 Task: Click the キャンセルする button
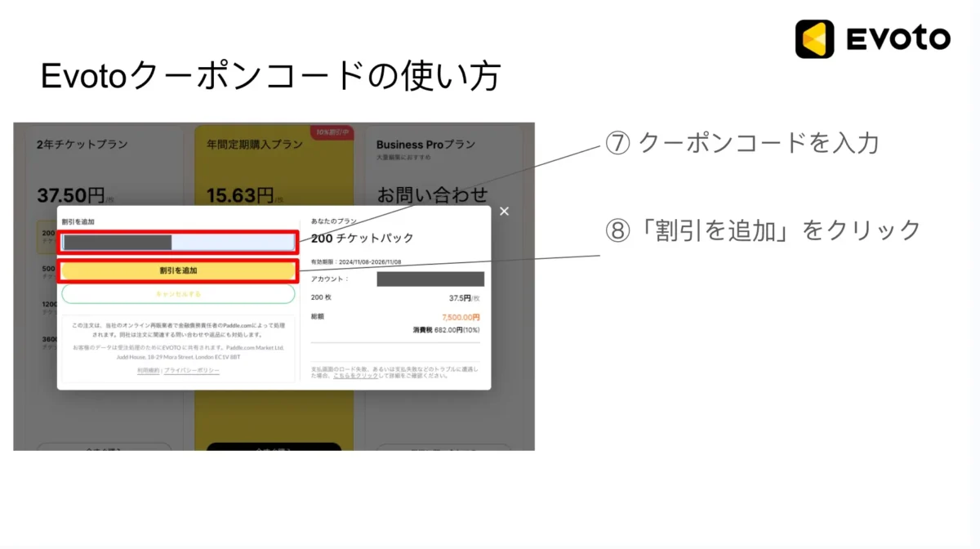(x=178, y=294)
